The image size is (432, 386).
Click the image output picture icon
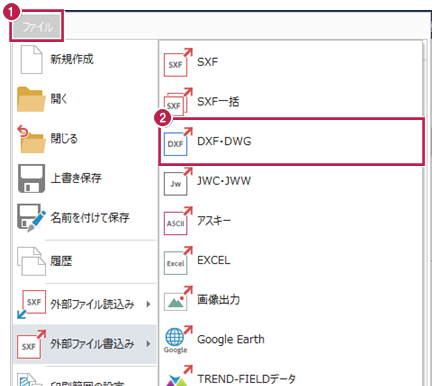[x=178, y=299]
